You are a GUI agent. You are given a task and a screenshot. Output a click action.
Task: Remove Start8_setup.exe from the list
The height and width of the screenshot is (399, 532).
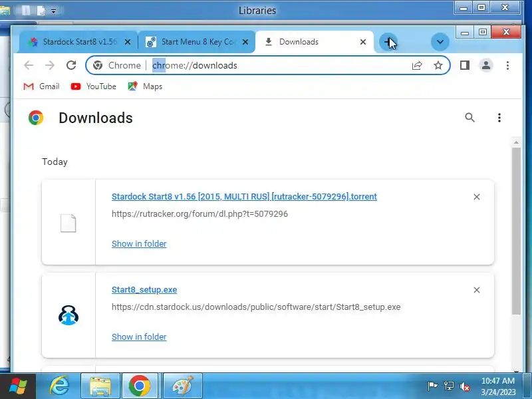(x=477, y=290)
